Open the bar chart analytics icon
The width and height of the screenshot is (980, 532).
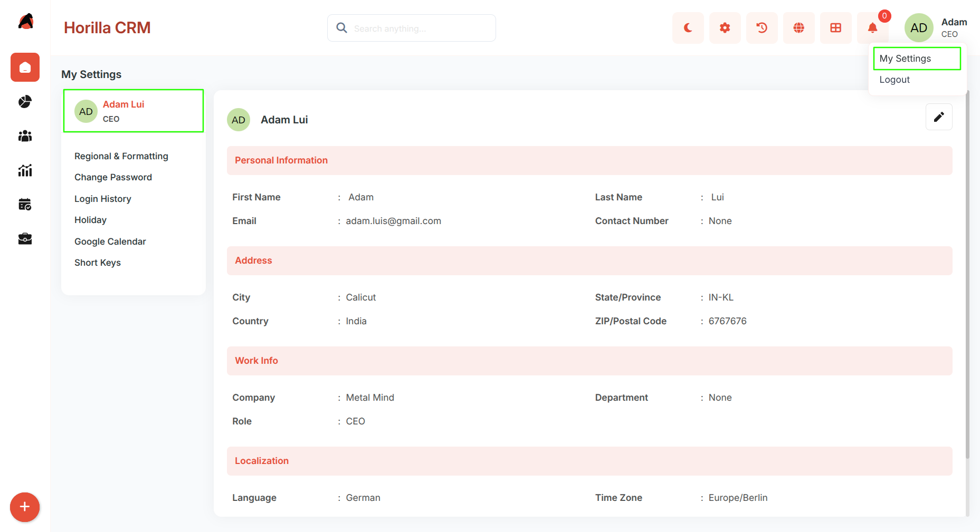[25, 170]
